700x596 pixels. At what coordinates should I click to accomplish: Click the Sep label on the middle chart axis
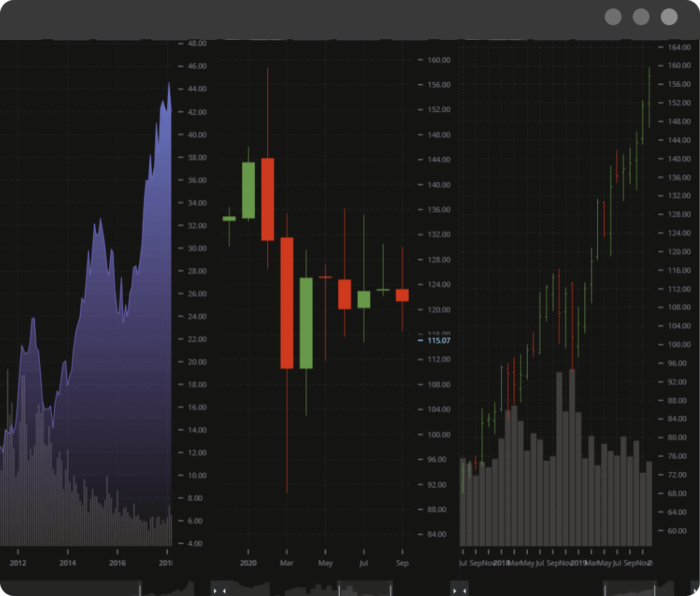point(402,562)
